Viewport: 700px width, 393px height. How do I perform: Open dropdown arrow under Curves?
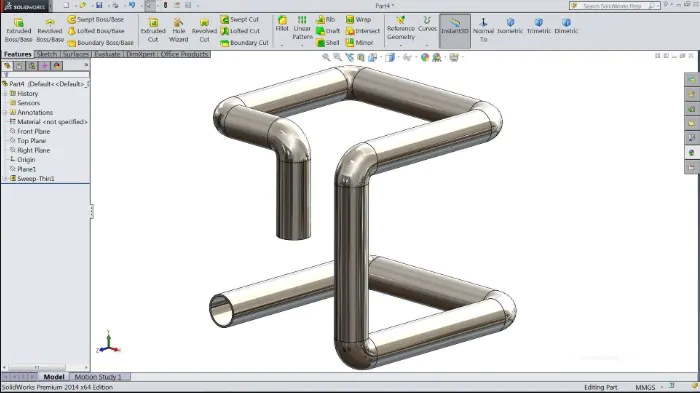427,45
